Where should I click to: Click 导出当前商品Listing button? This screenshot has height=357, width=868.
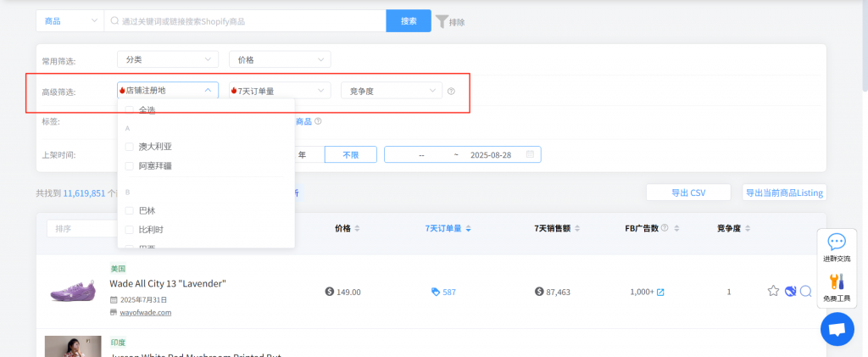(784, 192)
